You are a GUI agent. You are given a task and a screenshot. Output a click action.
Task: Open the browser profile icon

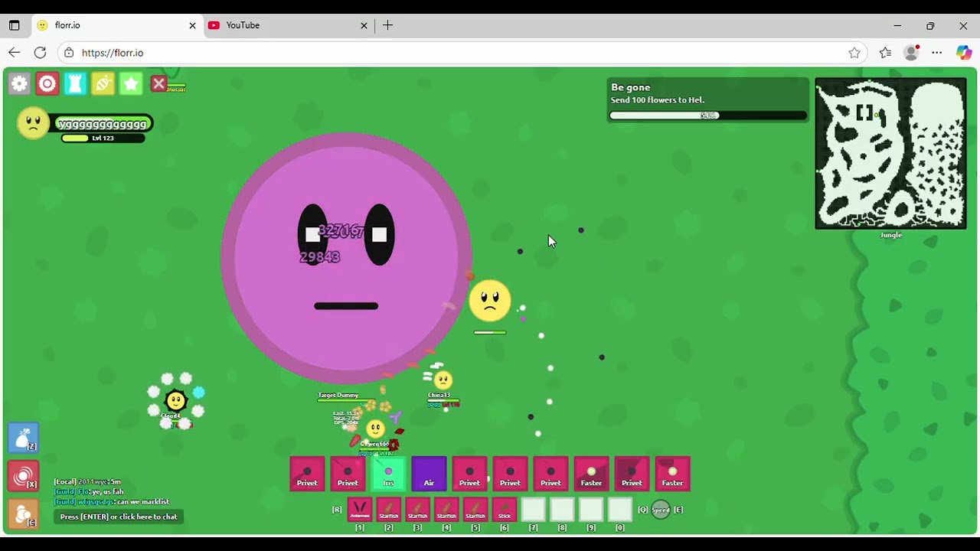(911, 53)
